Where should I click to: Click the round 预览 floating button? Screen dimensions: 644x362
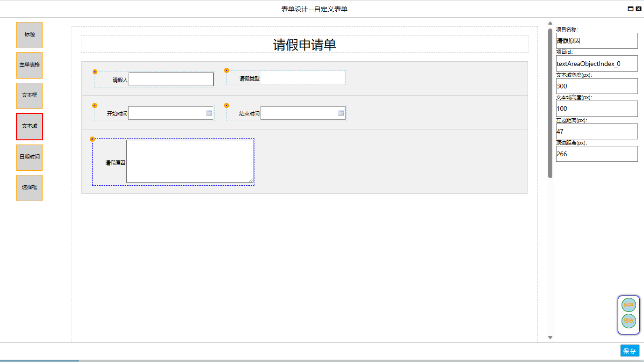pos(629,321)
